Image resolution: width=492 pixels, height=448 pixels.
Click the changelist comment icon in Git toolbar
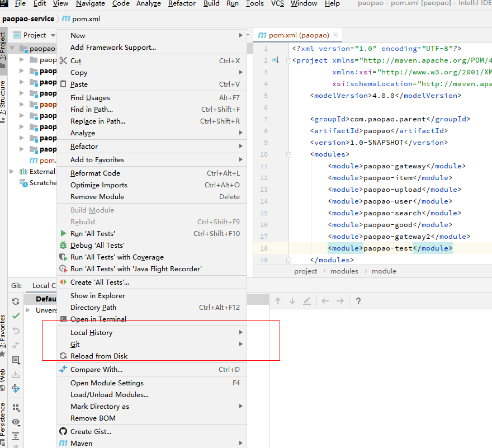(16, 360)
